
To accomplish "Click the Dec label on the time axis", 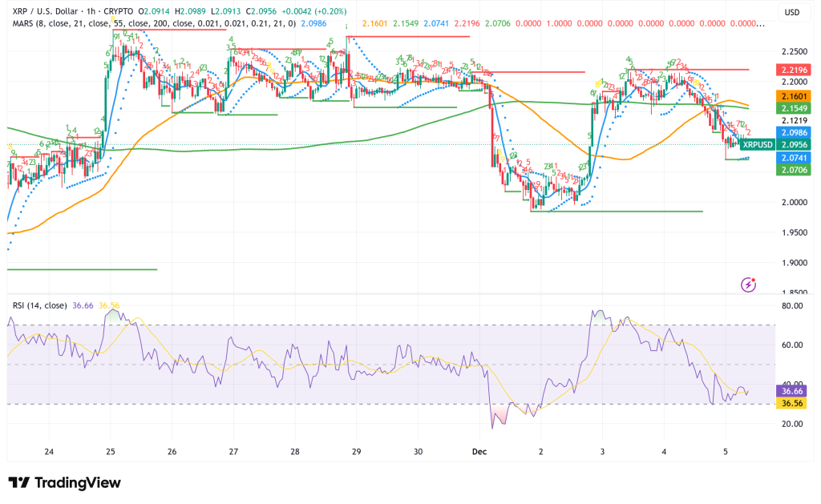I will [479, 453].
